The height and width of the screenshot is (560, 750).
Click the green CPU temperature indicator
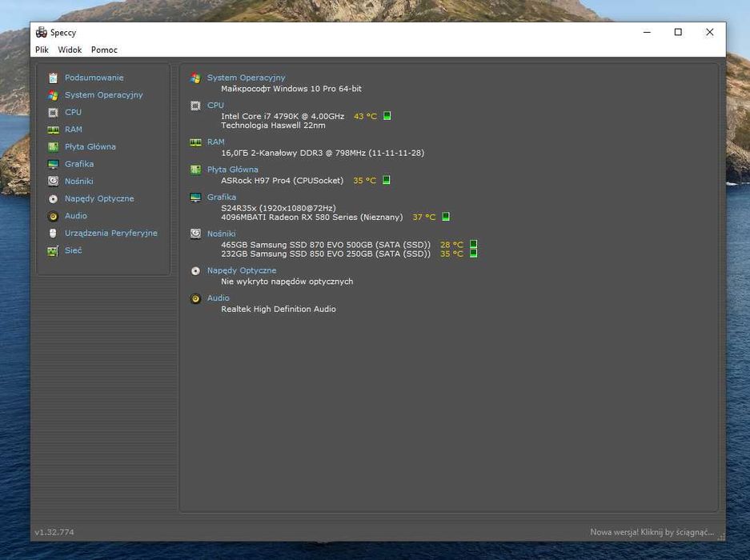(x=387, y=116)
